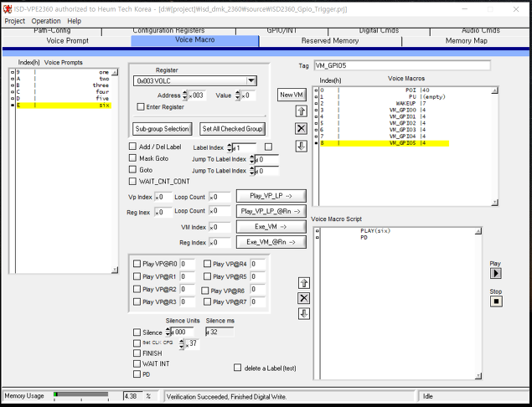Click the CLK CFG stepper arrows
The height and width of the screenshot is (407, 532).
click(182, 344)
